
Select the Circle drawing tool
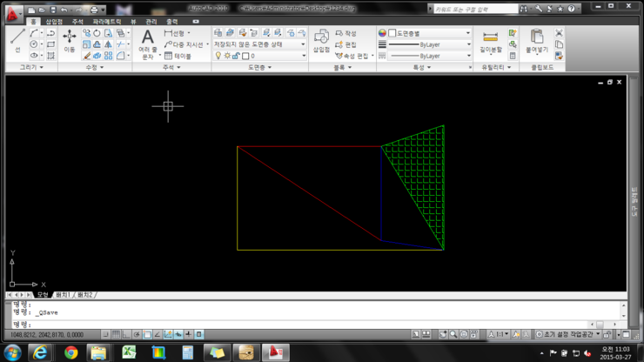coord(34,44)
